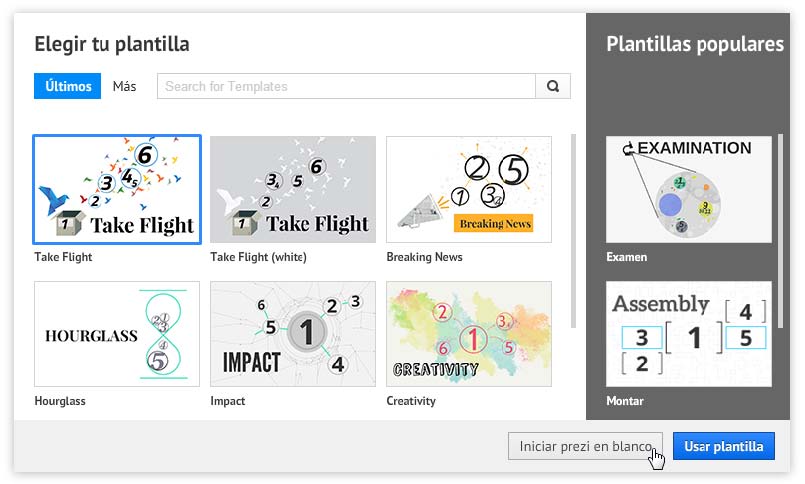805x484 pixels.
Task: Focus the Search for Templates field
Action: (346, 86)
